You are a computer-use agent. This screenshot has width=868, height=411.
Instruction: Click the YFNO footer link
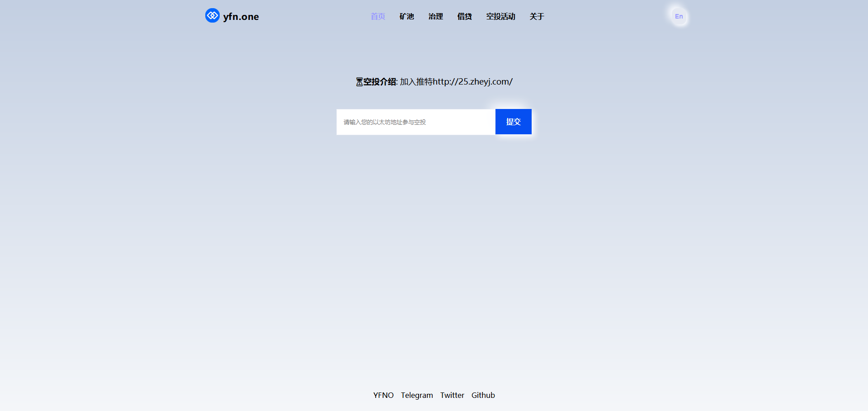point(383,395)
